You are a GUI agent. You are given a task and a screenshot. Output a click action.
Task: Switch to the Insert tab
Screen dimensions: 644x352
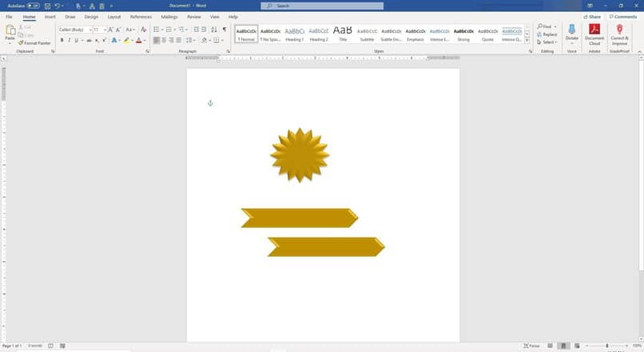click(50, 17)
